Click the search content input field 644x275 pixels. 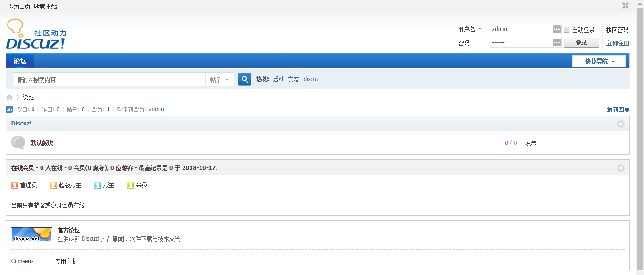109,80
